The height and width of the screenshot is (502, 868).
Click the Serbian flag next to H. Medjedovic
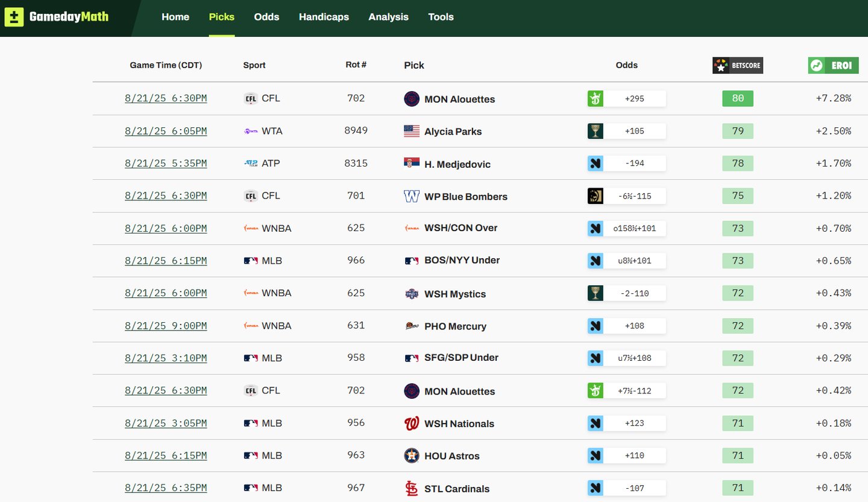click(412, 164)
